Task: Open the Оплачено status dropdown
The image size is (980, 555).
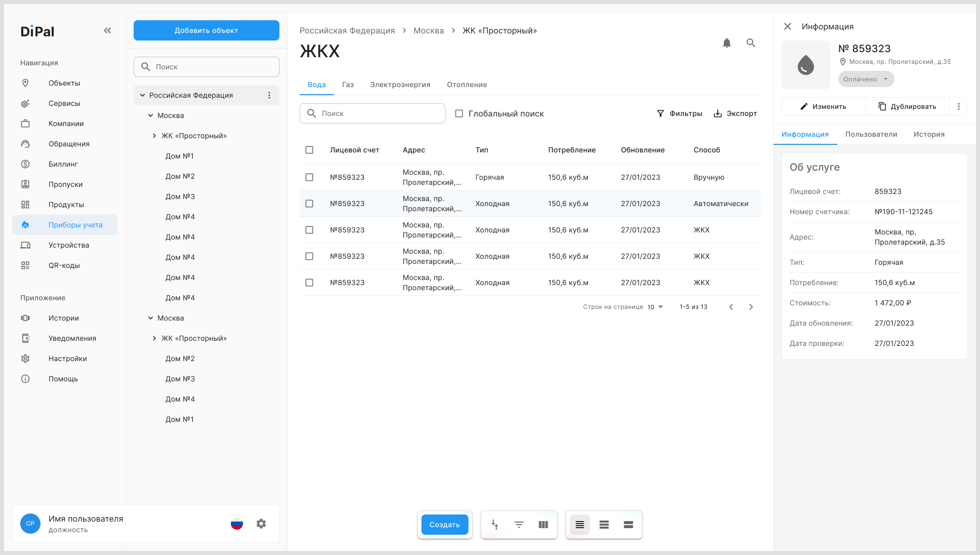Action: tap(866, 79)
